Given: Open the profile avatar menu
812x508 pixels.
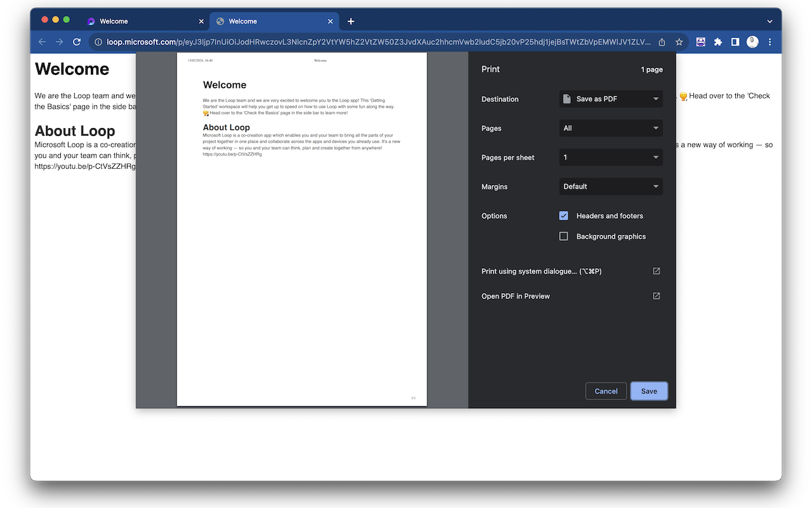Looking at the screenshot, I should click(752, 42).
